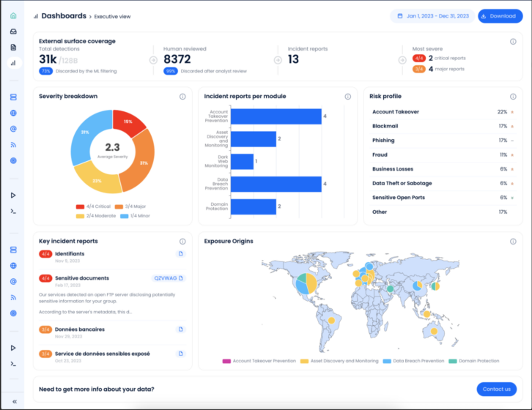Show info for Incident reports per module
This screenshot has width=532, height=410.
point(348,97)
